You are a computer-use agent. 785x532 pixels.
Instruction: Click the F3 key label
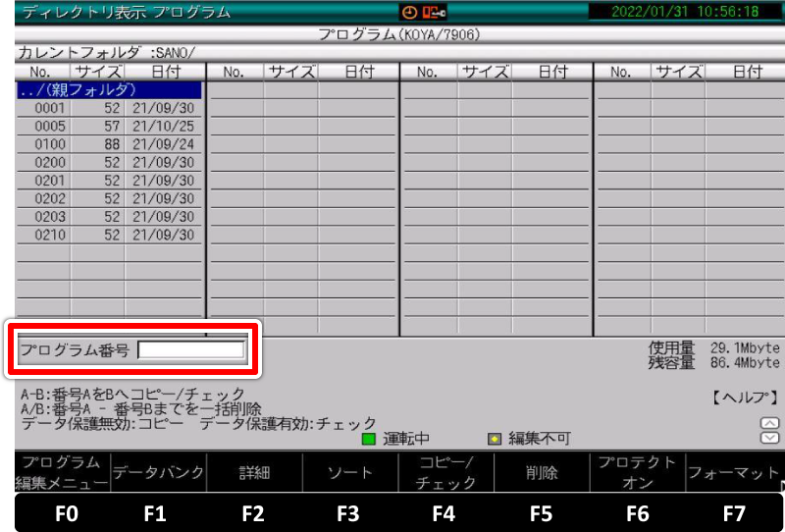point(348,514)
